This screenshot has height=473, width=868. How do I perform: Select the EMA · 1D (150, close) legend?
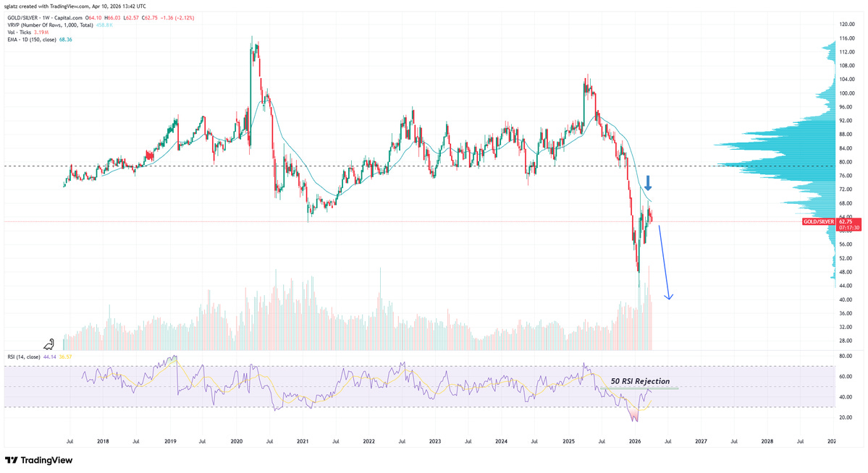32,40
